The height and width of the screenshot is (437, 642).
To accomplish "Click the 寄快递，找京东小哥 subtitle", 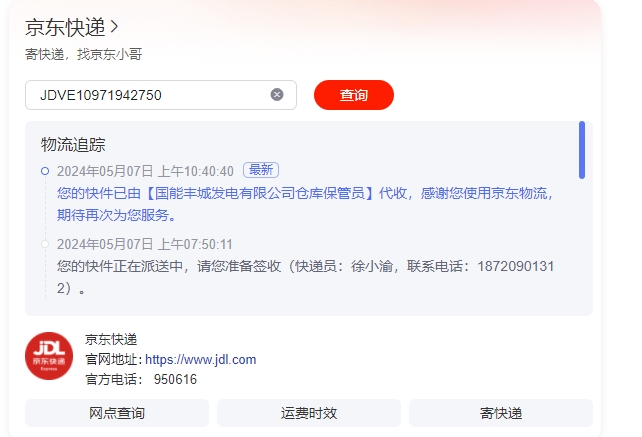I will pos(84,54).
